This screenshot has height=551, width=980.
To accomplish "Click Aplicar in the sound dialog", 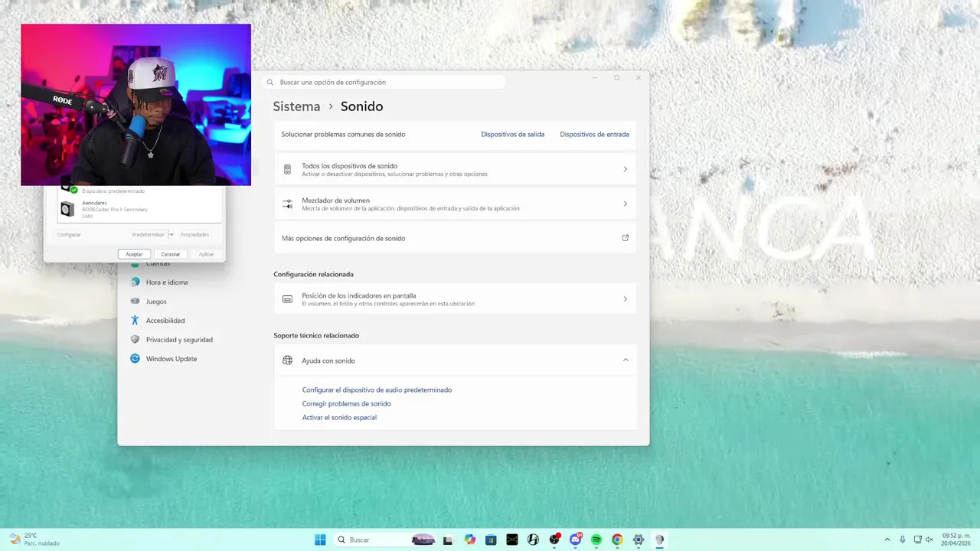I will [x=207, y=254].
